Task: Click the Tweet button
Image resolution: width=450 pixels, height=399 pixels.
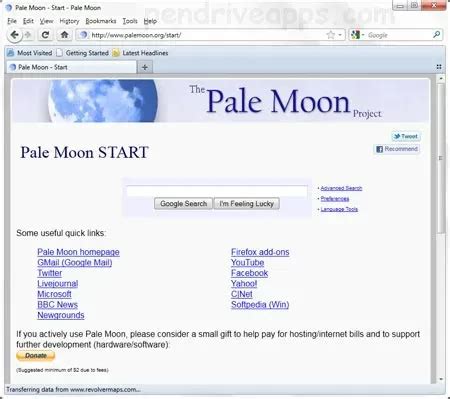Action: point(406,136)
